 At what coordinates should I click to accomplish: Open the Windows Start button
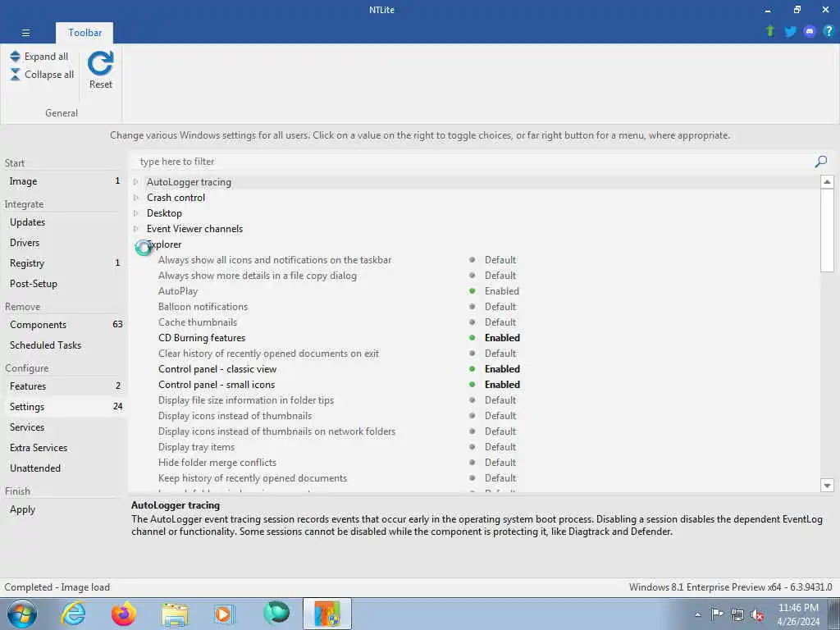[x=22, y=614]
